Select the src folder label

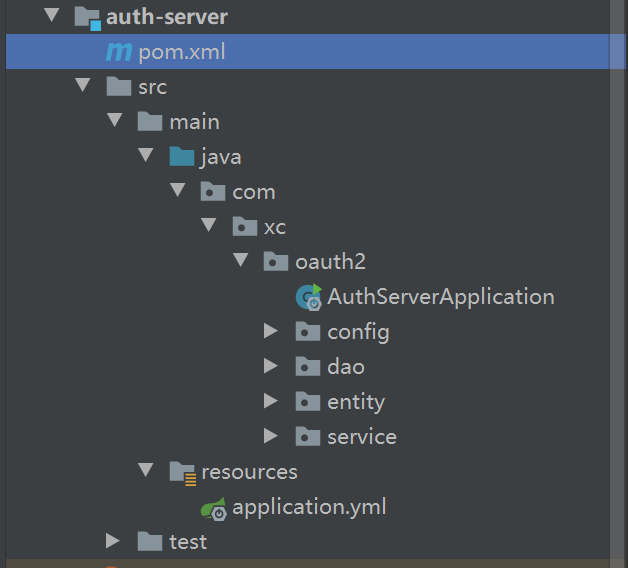153,87
